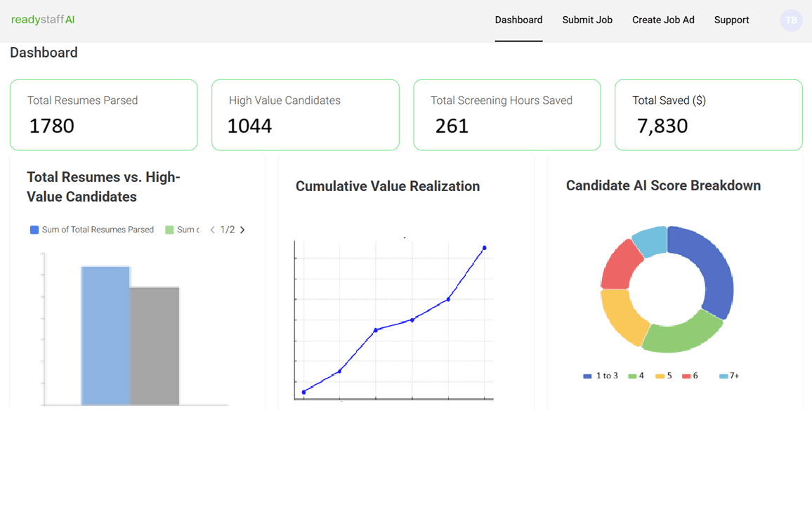This screenshot has width=812, height=526.
Task: Toggle the '4' score legend entry
Action: tap(636, 376)
